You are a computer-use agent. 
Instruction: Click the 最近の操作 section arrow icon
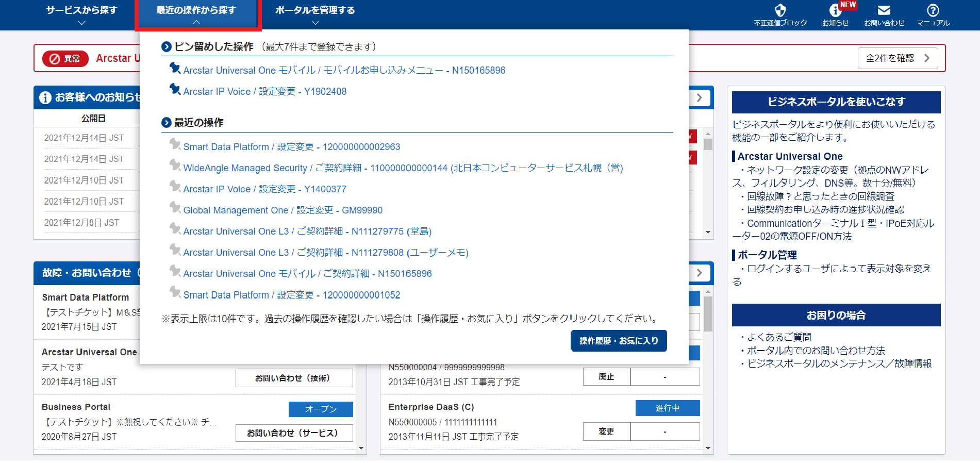[167, 123]
